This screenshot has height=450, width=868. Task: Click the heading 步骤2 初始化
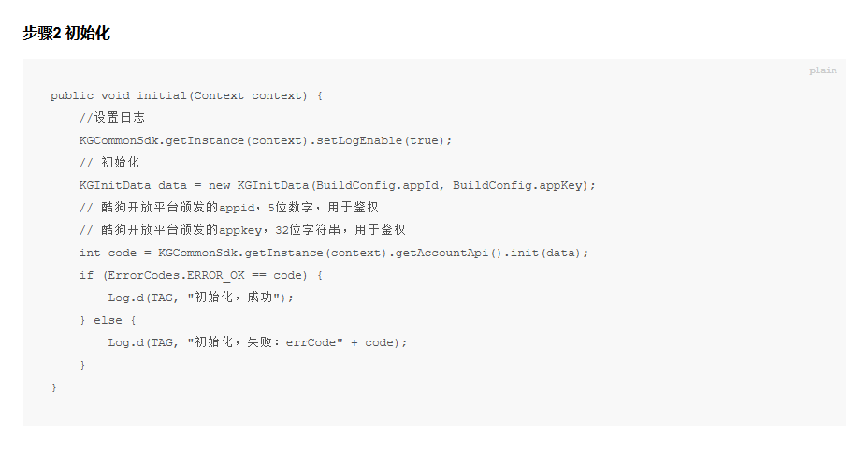(x=66, y=33)
